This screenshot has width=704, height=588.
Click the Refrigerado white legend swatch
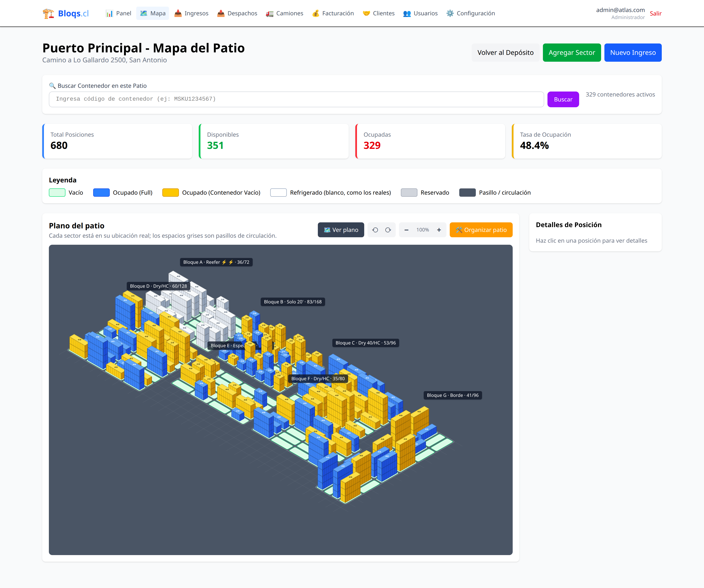click(x=278, y=192)
